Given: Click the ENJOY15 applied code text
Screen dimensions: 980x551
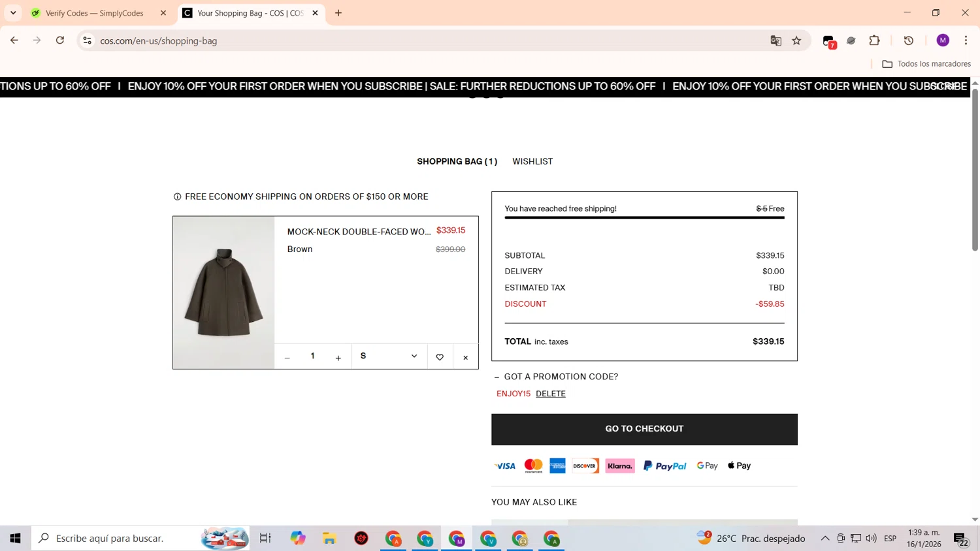Looking at the screenshot, I should [514, 394].
